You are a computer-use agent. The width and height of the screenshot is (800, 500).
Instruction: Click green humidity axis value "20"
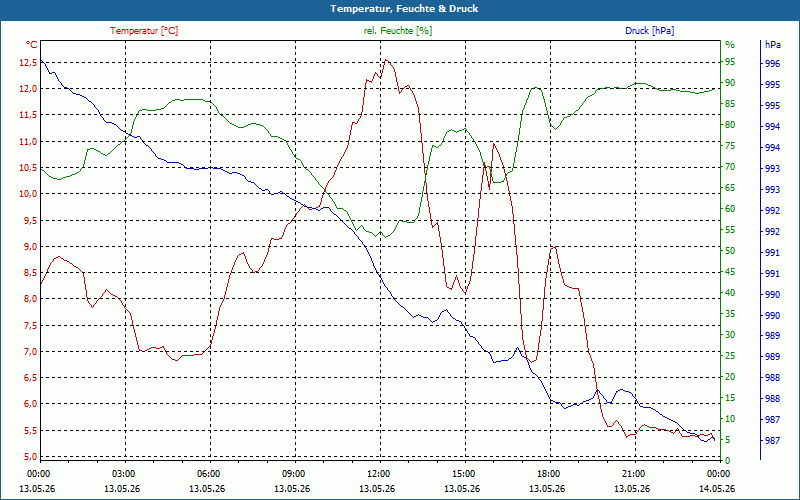730,377
